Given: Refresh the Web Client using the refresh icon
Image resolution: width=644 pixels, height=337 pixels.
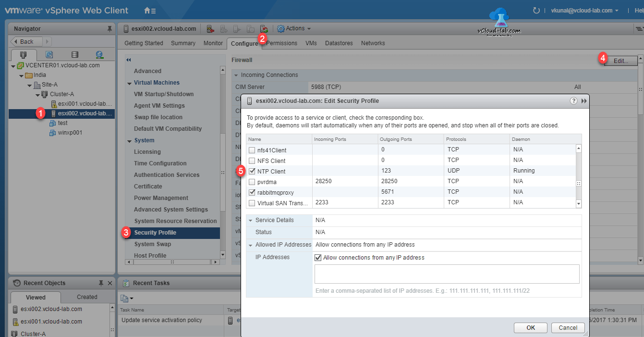Looking at the screenshot, I should (x=536, y=10).
